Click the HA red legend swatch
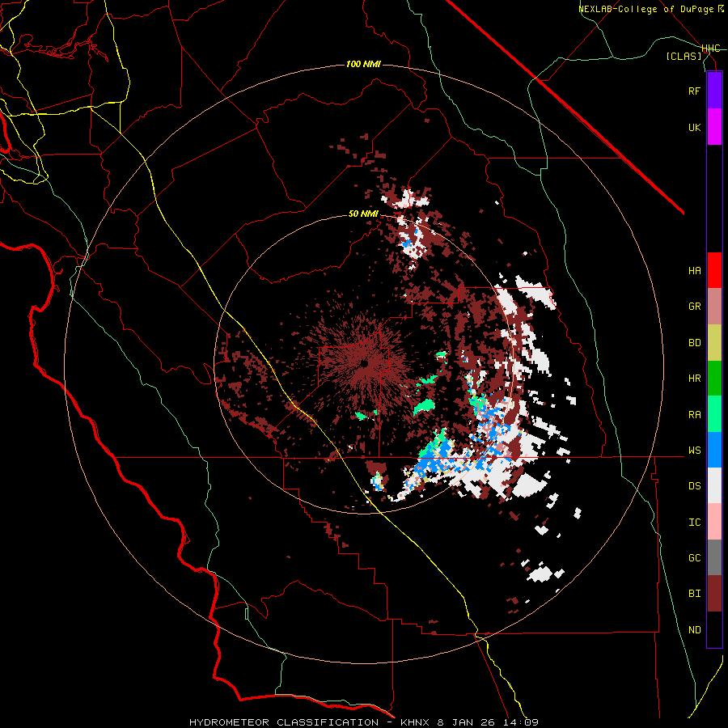 click(714, 270)
